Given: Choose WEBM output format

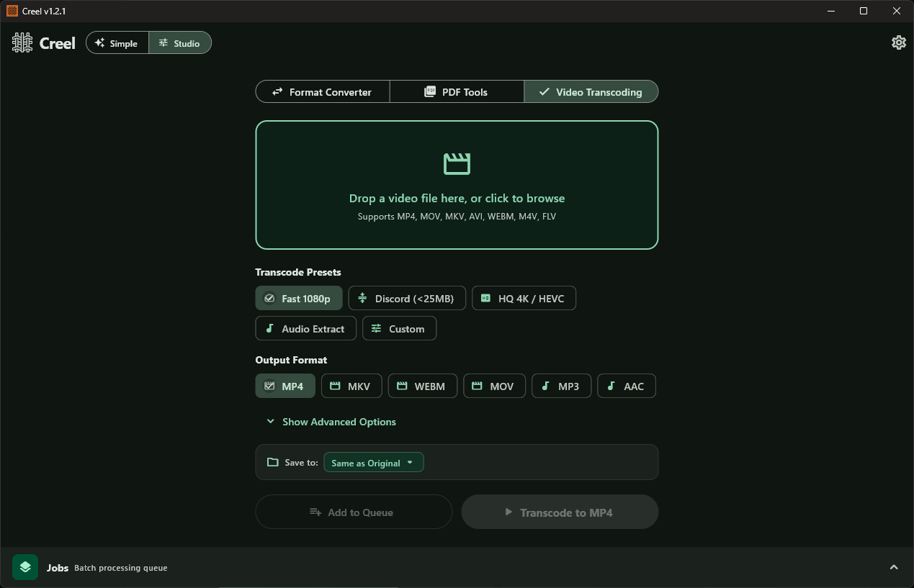Looking at the screenshot, I should coord(423,386).
